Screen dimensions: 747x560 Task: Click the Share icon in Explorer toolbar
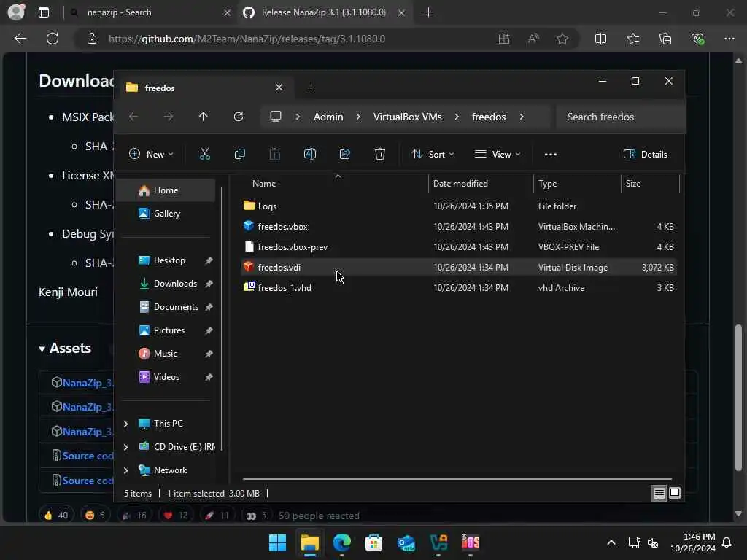click(345, 154)
